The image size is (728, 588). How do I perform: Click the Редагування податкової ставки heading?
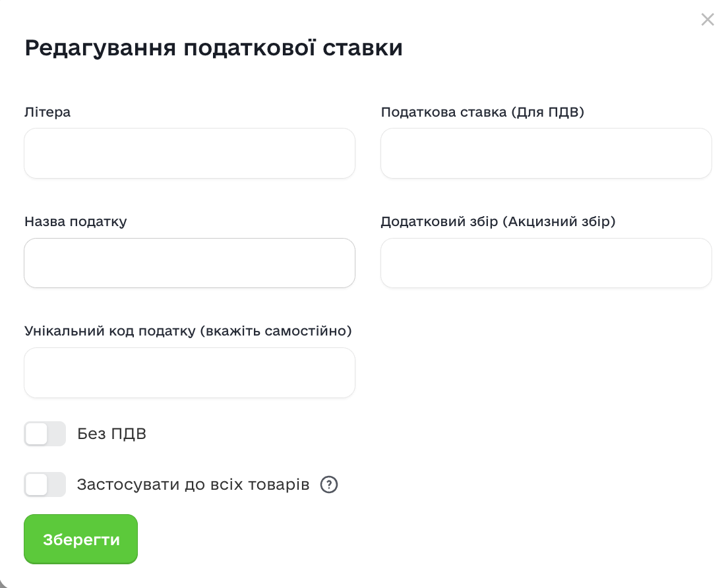click(x=214, y=49)
